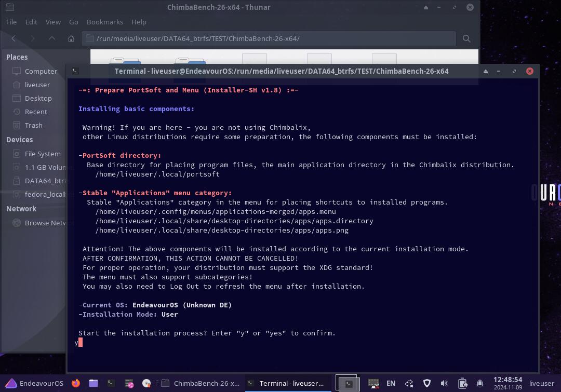Go back in Thunar navigation
Screen dimensions: 561x392
pos(14,38)
